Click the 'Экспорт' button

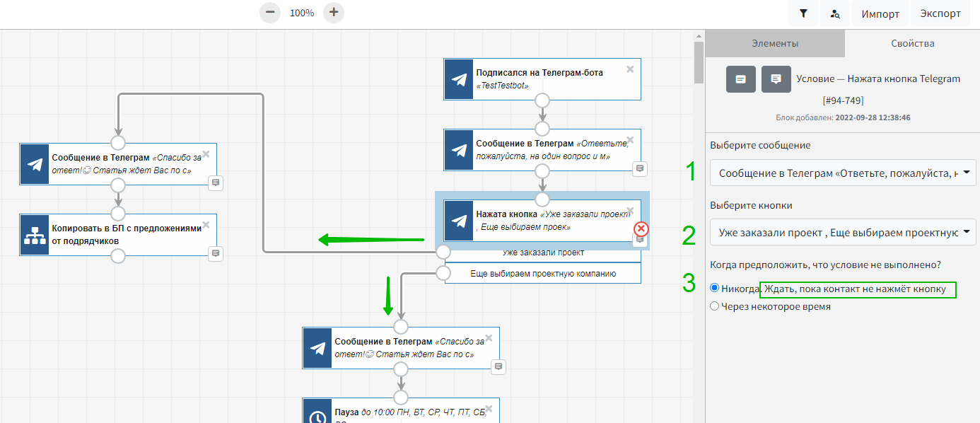coord(940,13)
